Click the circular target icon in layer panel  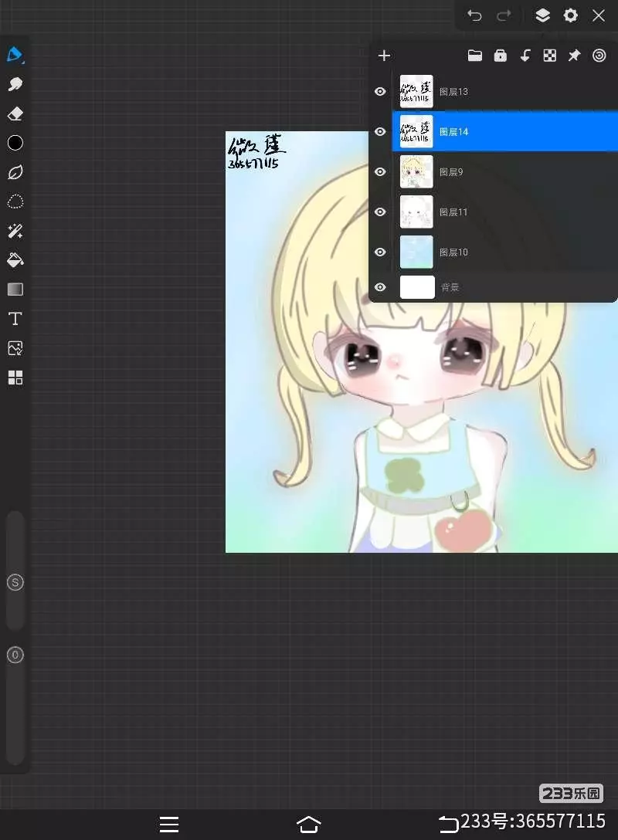599,56
